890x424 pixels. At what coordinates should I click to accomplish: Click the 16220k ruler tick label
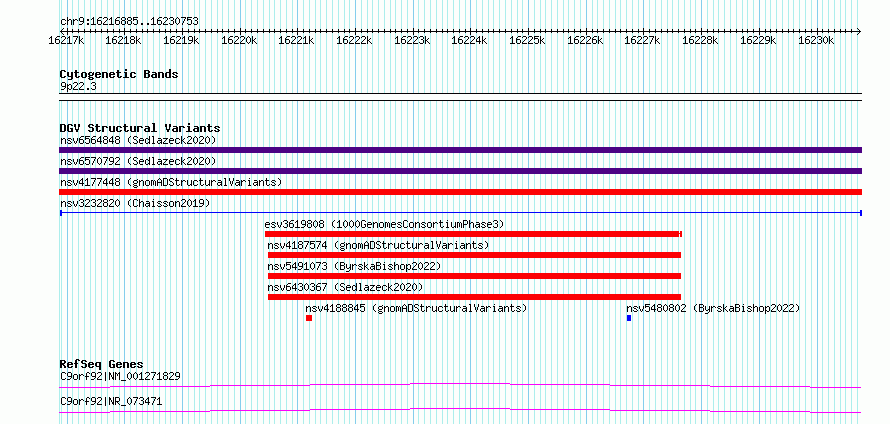click(239, 41)
